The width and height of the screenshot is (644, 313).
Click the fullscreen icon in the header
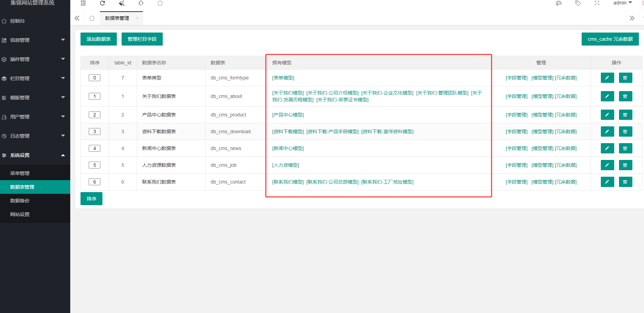tap(597, 3)
